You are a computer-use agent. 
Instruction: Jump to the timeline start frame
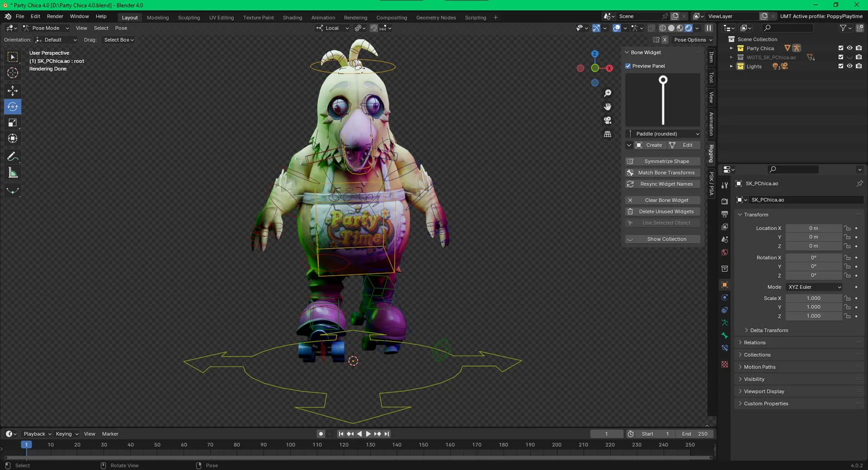point(341,434)
